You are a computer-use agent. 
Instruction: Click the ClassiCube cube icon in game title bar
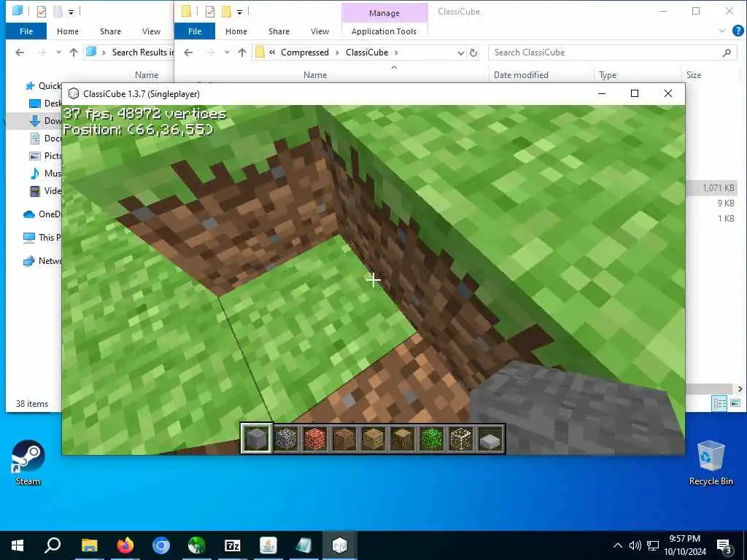point(74,94)
